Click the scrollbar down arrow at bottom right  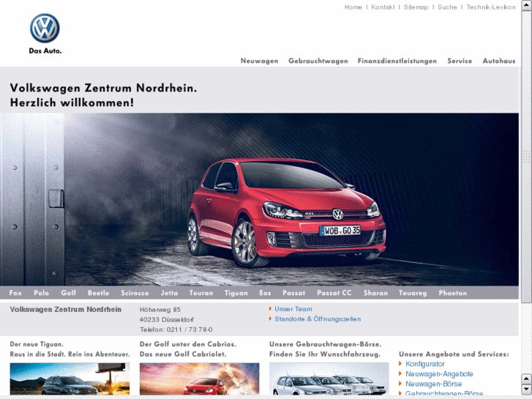pos(526,389)
